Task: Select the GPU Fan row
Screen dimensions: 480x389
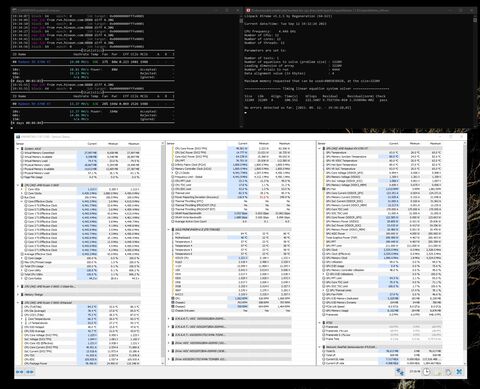Action: 382,189
